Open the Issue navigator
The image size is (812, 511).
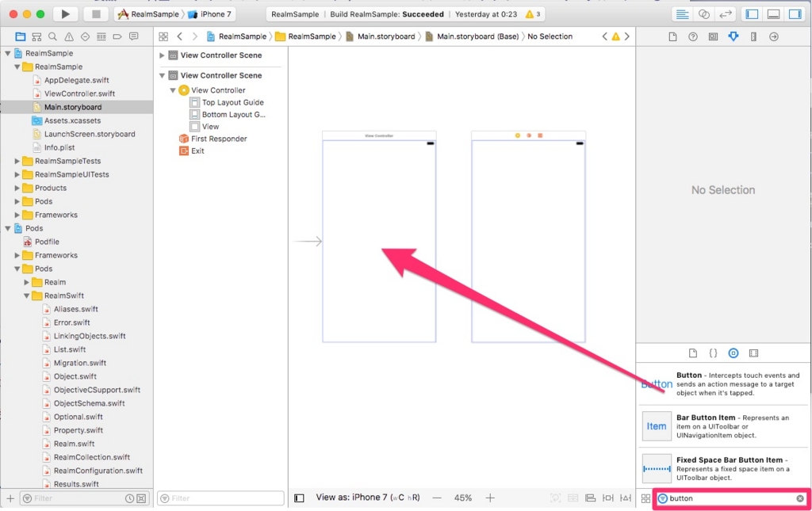click(69, 36)
